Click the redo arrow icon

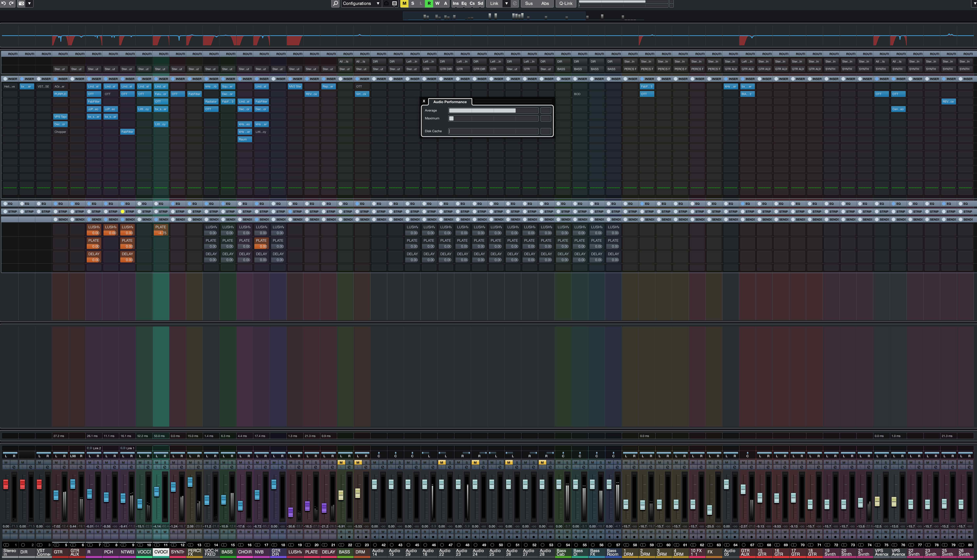click(x=12, y=3)
